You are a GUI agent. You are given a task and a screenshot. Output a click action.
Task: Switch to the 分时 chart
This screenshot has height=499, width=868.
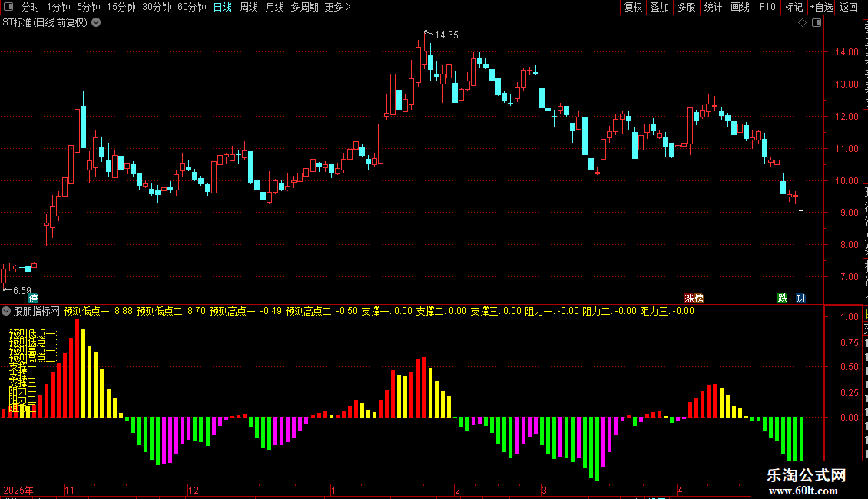click(31, 7)
